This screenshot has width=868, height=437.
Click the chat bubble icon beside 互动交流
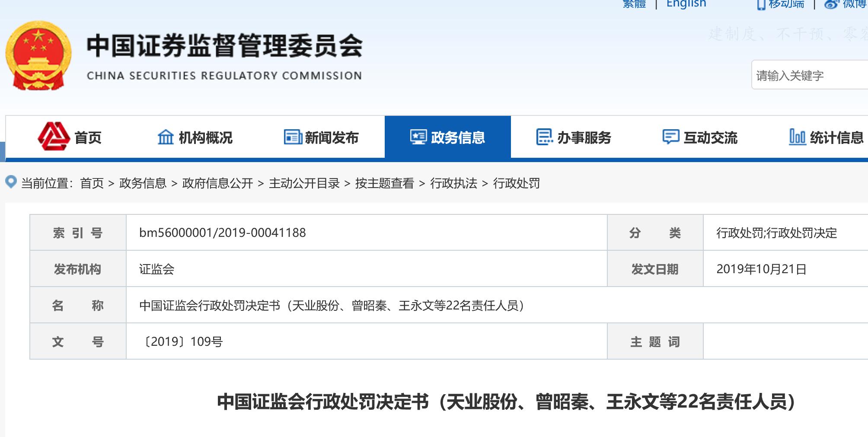(670, 137)
